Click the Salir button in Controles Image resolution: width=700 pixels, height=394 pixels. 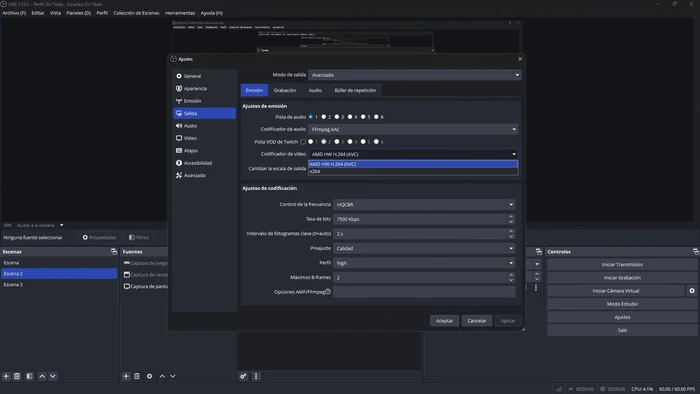coord(622,331)
